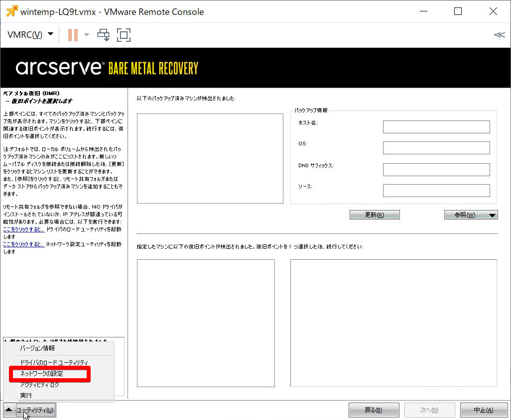Open アクティビティ ログ from utilities menu
Viewport: 511px width, 420px height.
coord(39,385)
